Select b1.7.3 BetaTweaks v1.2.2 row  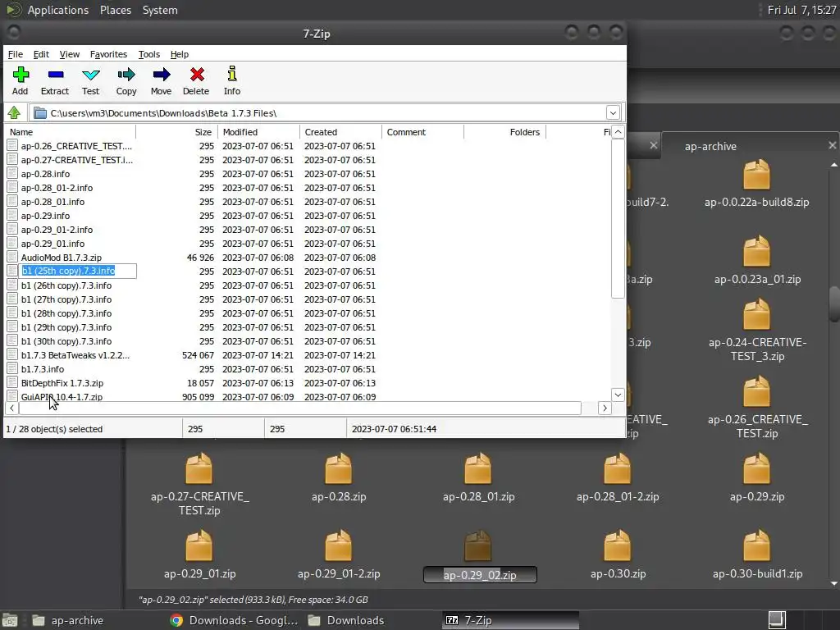coord(308,355)
